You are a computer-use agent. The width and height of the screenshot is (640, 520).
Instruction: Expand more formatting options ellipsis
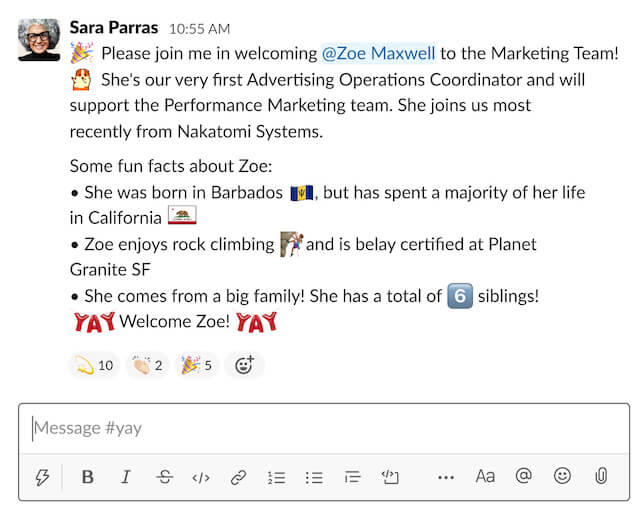(446, 477)
